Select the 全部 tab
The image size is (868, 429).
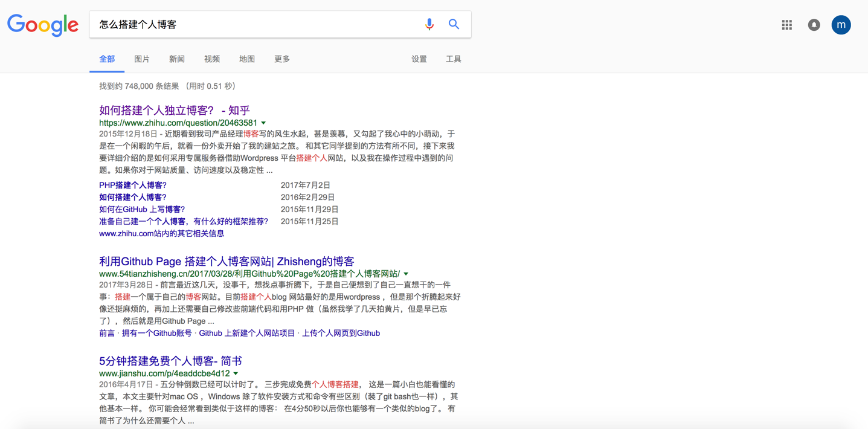tap(107, 59)
